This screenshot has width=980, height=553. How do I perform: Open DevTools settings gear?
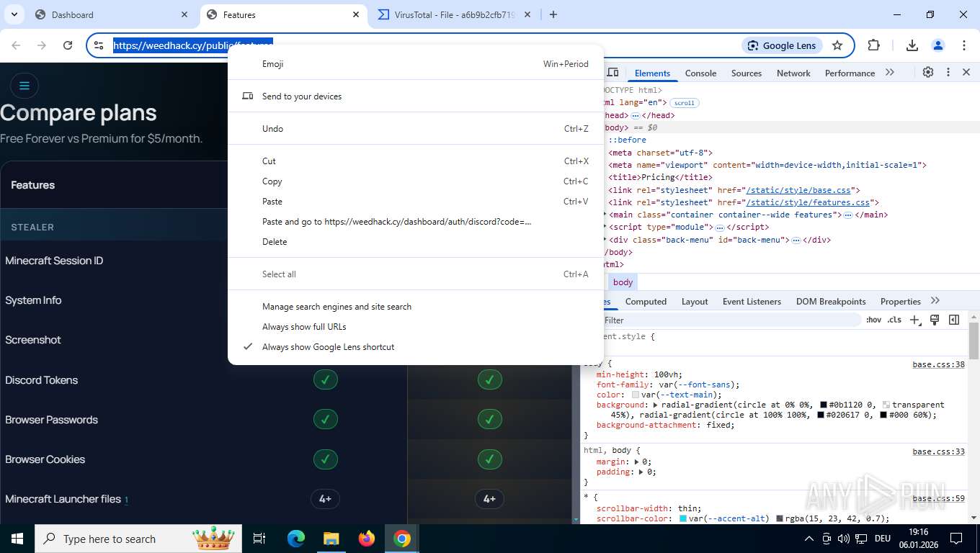(928, 73)
